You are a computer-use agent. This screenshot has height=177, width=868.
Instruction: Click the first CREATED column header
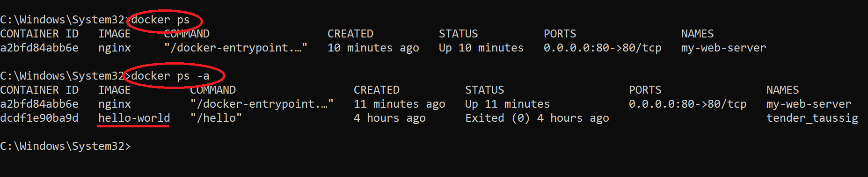350,34
